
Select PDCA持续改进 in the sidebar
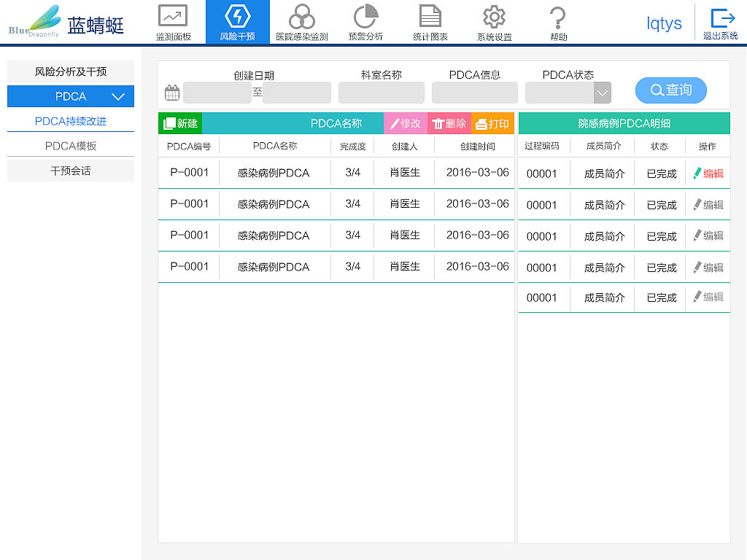(x=71, y=121)
